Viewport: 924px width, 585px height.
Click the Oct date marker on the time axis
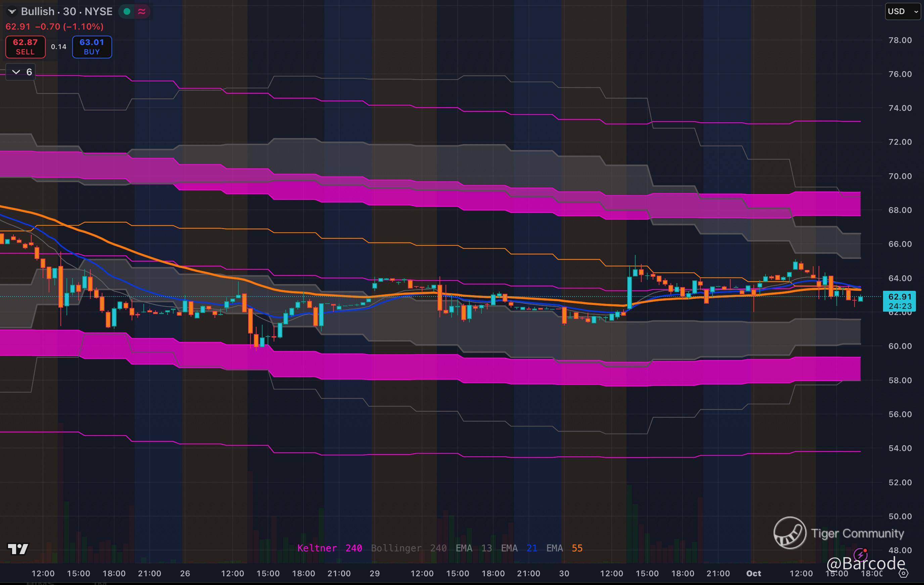coord(753,574)
